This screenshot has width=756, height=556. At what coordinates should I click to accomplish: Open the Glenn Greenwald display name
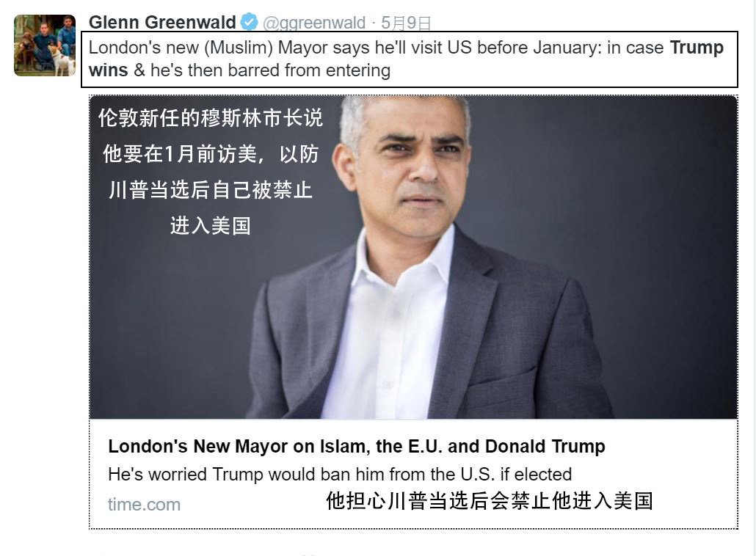click(162, 22)
